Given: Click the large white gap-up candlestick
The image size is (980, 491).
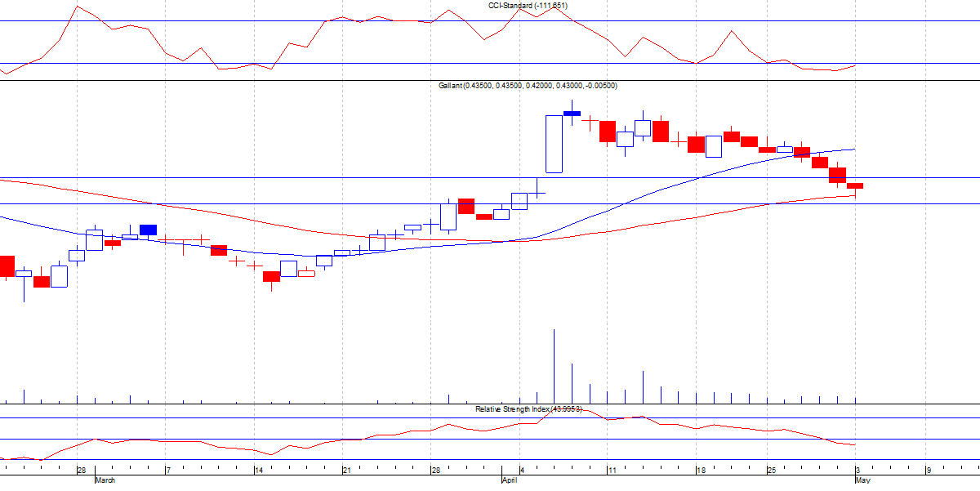Looking at the screenshot, I should [554, 144].
